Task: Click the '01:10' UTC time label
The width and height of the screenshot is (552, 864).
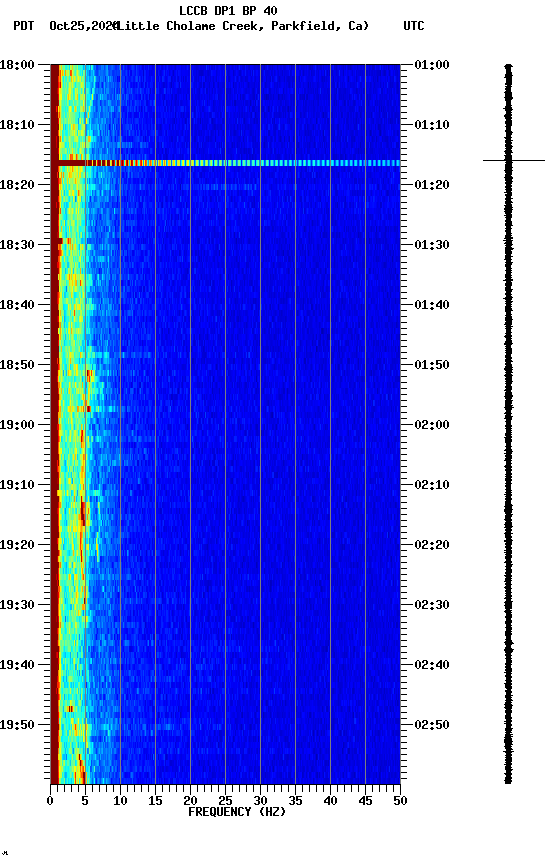Action: coord(432,125)
